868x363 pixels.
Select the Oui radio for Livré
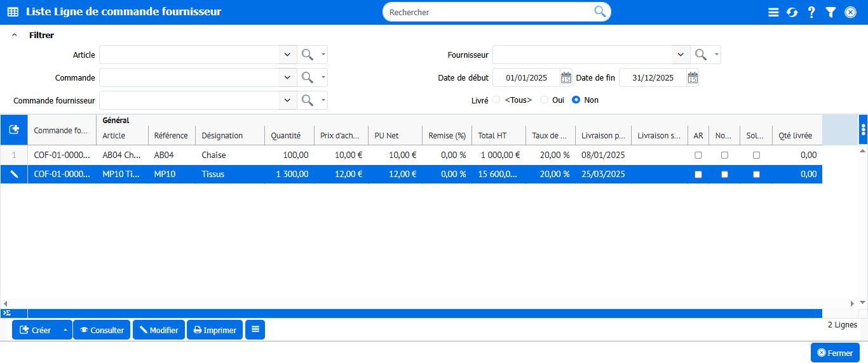point(544,100)
